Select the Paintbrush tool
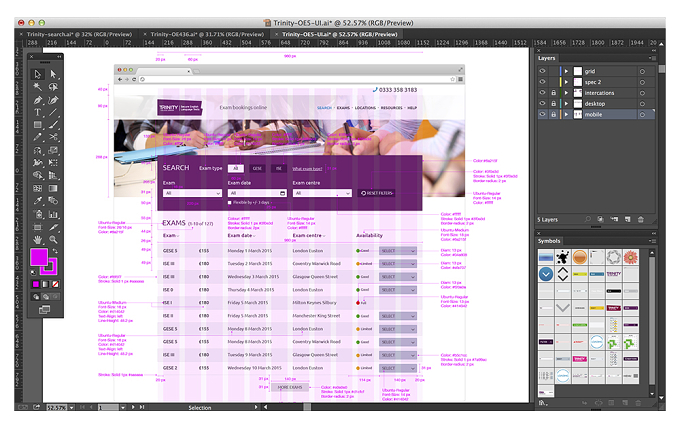This screenshot has width=680, height=428. click(53, 125)
